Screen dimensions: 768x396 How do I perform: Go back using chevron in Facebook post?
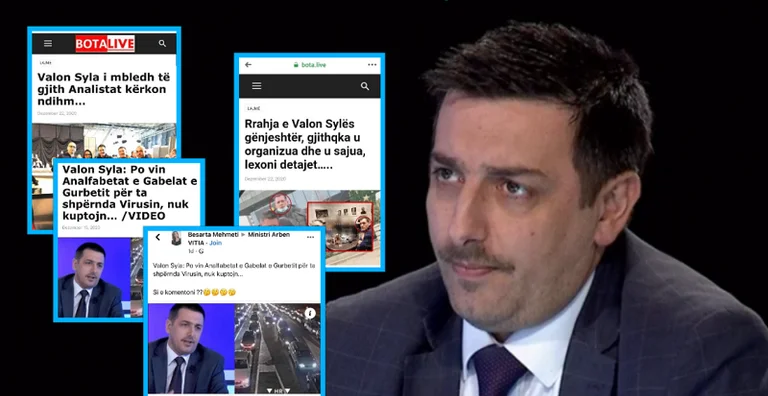(158, 237)
